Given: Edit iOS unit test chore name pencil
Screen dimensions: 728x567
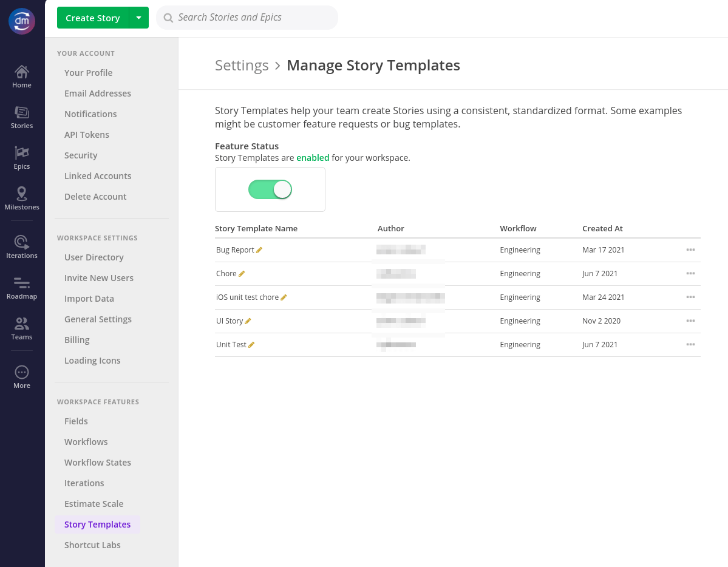Looking at the screenshot, I should [284, 297].
